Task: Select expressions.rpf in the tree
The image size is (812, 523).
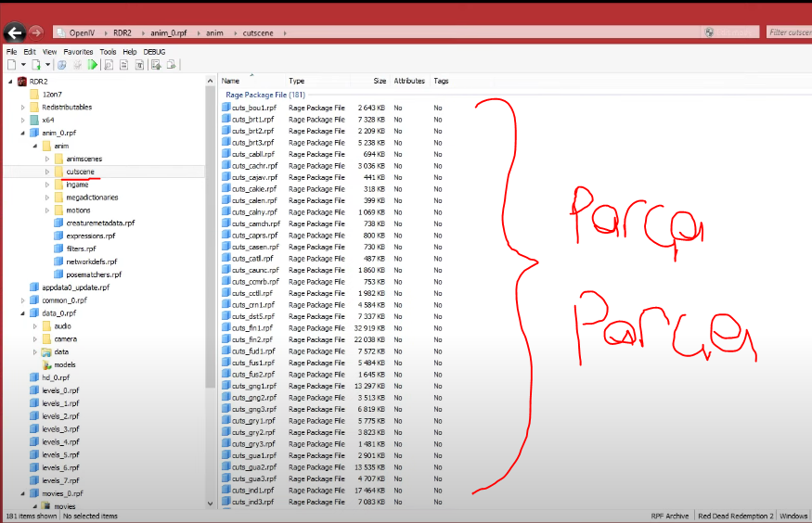Action: (91, 236)
